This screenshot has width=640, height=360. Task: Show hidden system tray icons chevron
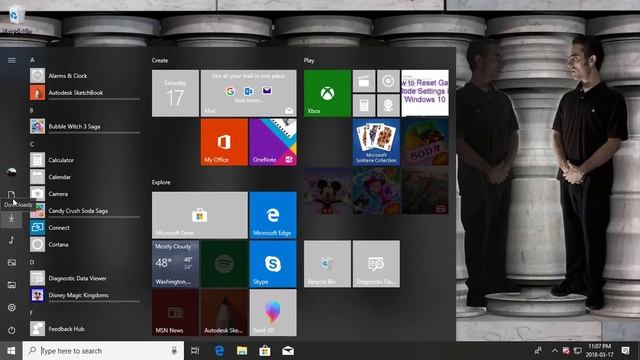(x=554, y=351)
